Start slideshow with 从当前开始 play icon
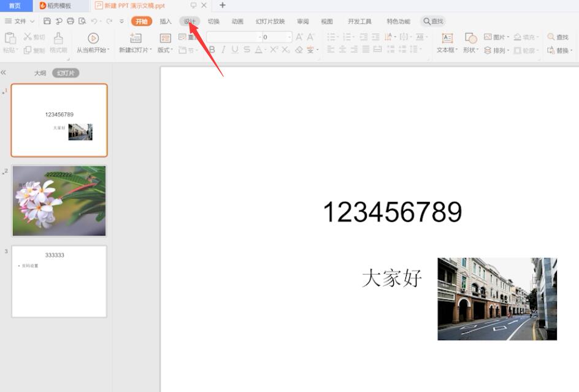Image resolution: width=579 pixels, height=392 pixels. click(x=93, y=38)
